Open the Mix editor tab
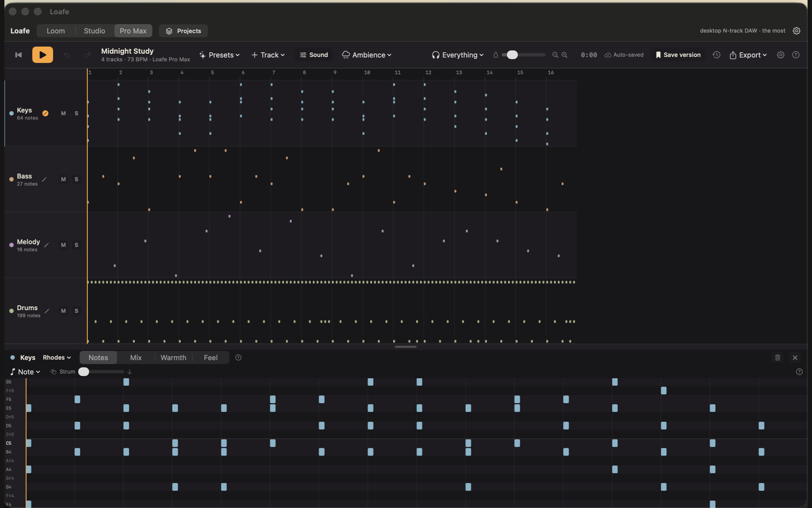Image resolution: width=812 pixels, height=508 pixels. click(x=136, y=358)
